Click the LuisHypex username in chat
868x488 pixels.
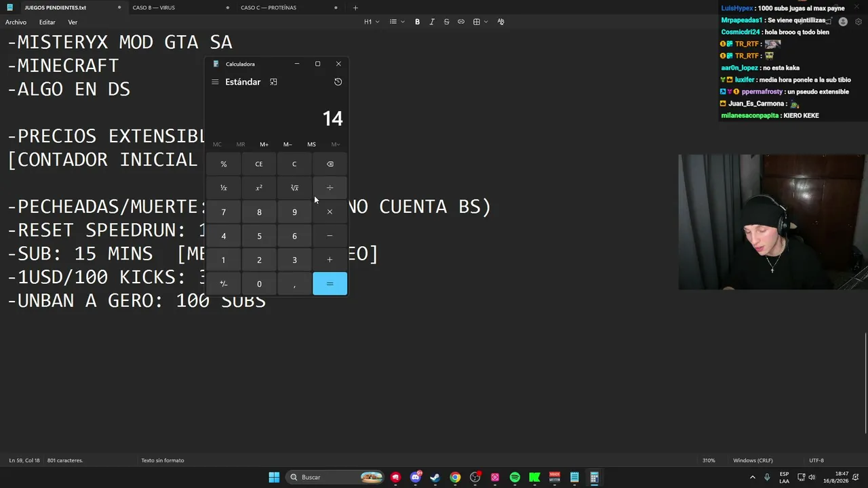[x=737, y=8]
